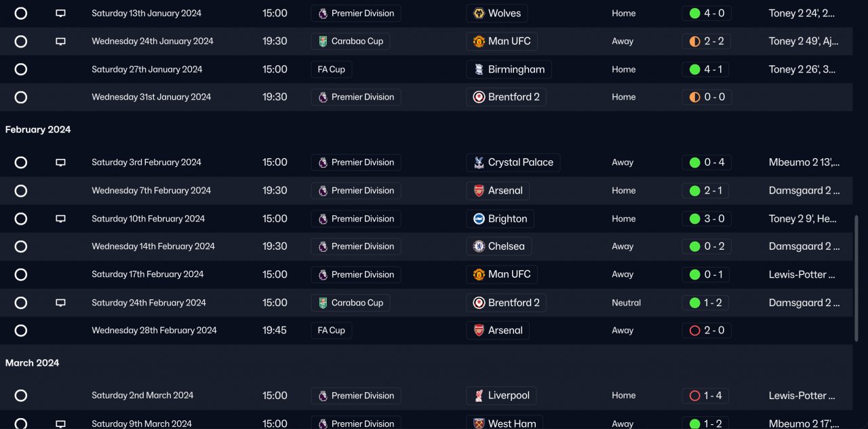The width and height of the screenshot is (868, 429).
Task: Open FA Cup competition for Arsenal away match
Action: (x=332, y=331)
